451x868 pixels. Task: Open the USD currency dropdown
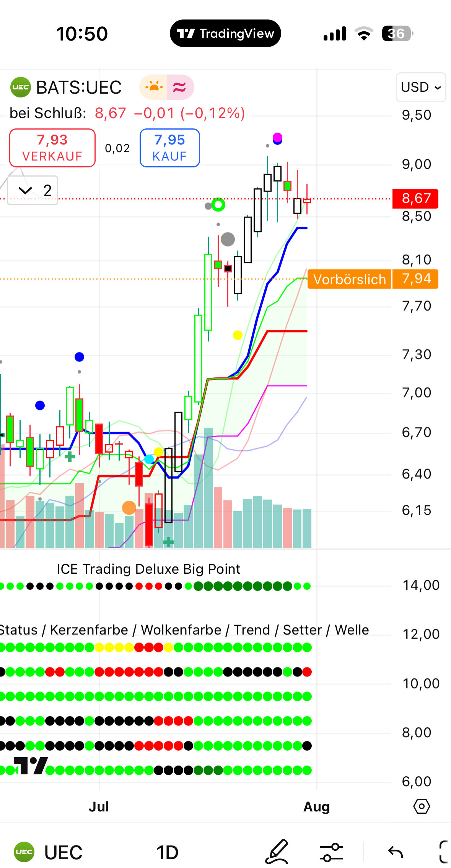[x=420, y=87]
